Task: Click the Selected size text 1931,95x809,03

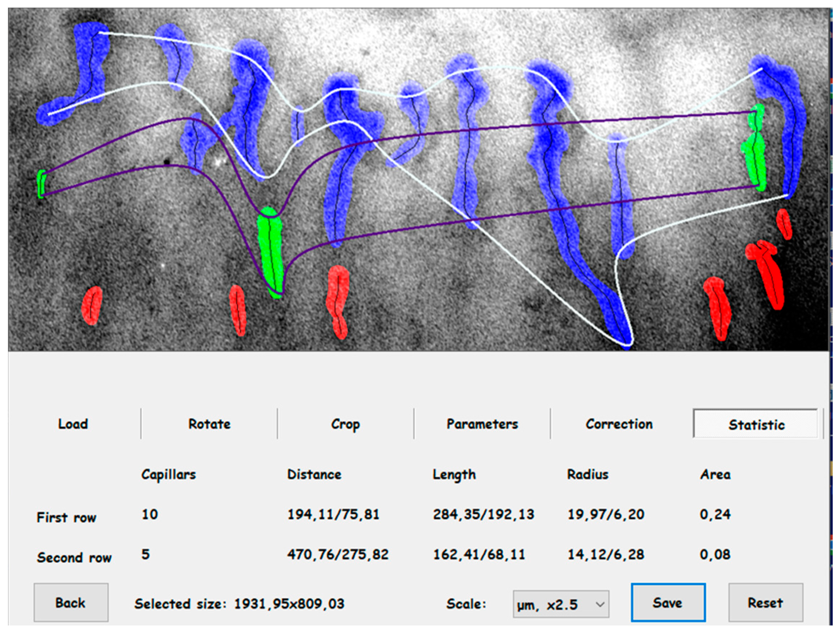Action: (239, 604)
